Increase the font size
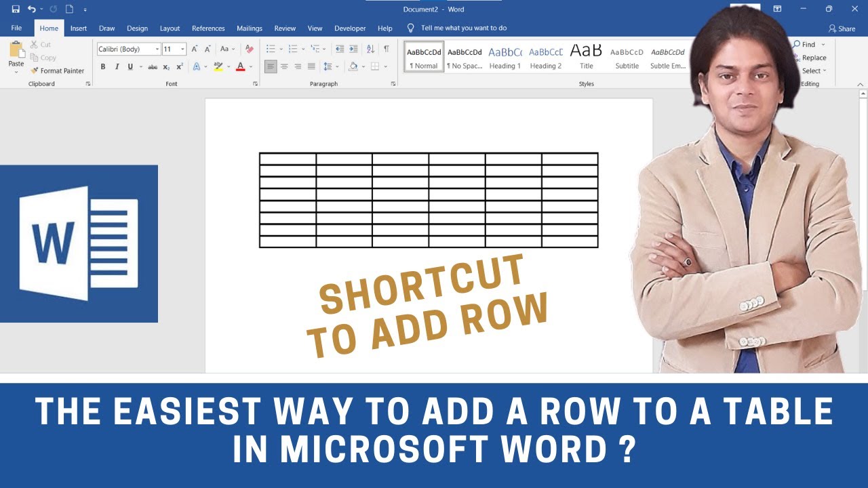Viewport: 868px width, 488px height. point(195,49)
